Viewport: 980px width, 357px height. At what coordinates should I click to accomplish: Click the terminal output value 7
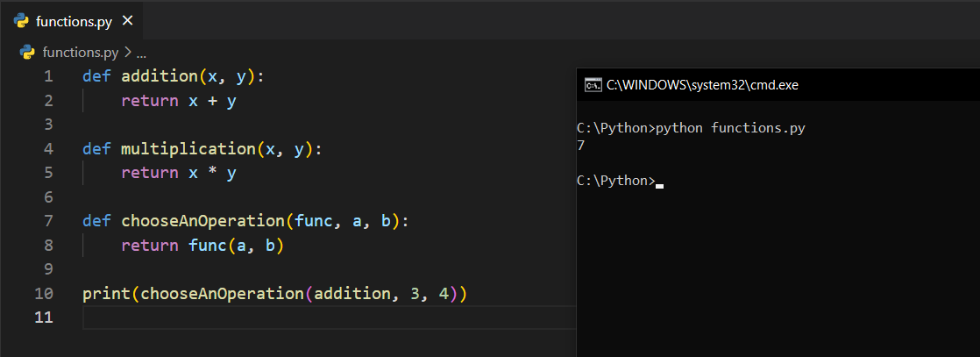pyautogui.click(x=581, y=146)
